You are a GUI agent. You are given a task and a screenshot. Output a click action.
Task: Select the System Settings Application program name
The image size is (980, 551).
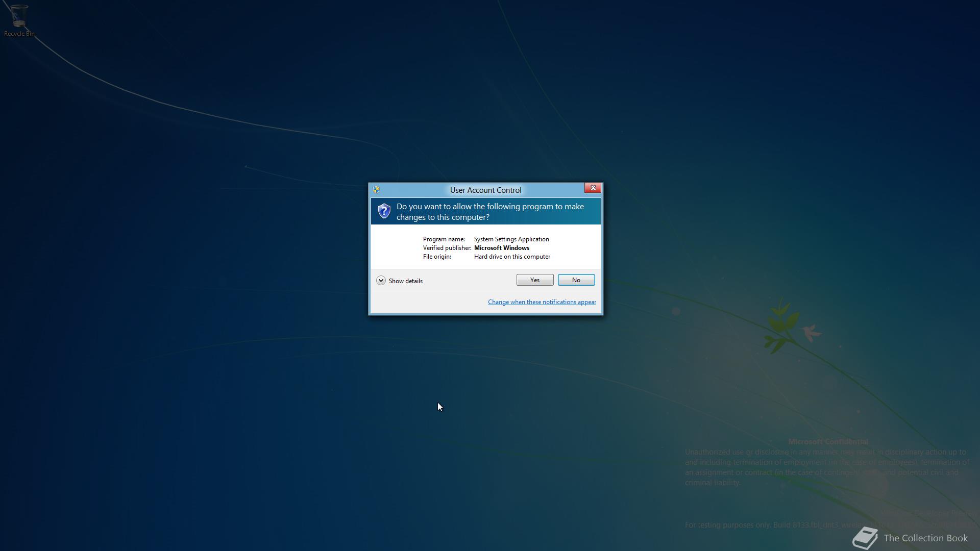click(511, 239)
